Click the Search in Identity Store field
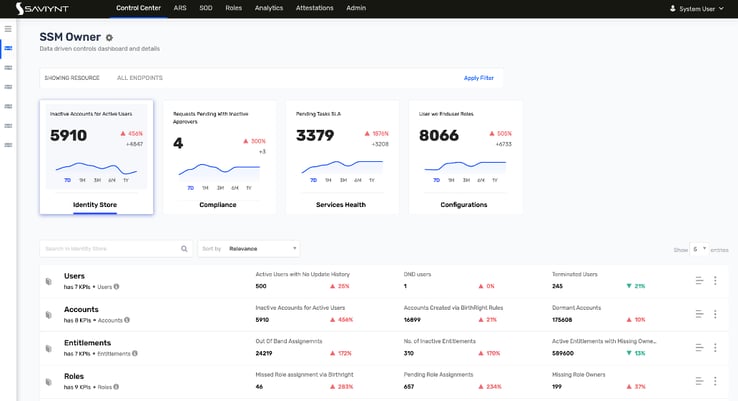This screenshot has width=738, height=401. 112,249
